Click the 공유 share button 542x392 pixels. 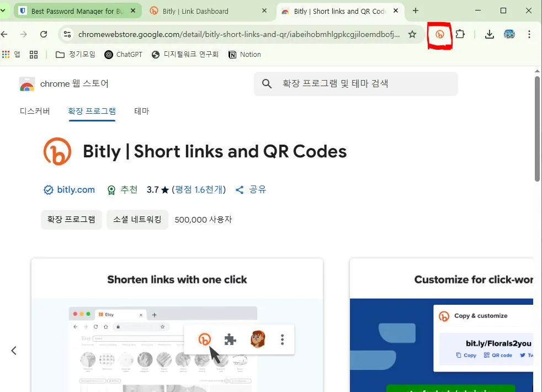click(x=251, y=190)
